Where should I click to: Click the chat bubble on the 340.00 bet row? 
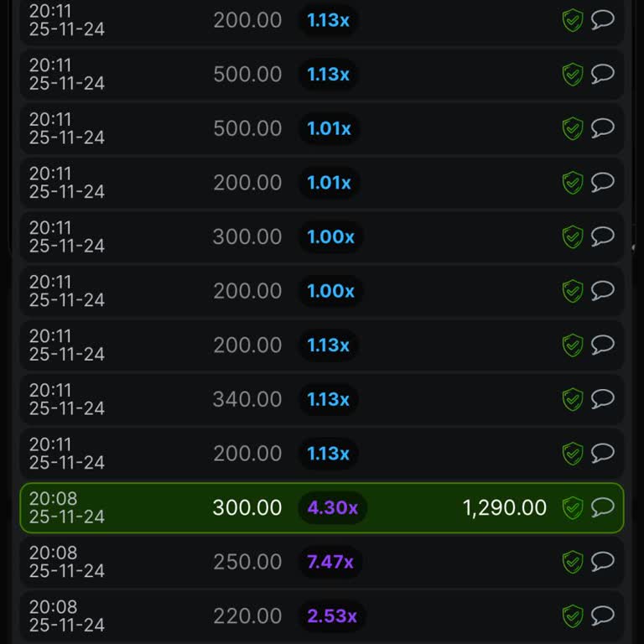[x=603, y=398]
